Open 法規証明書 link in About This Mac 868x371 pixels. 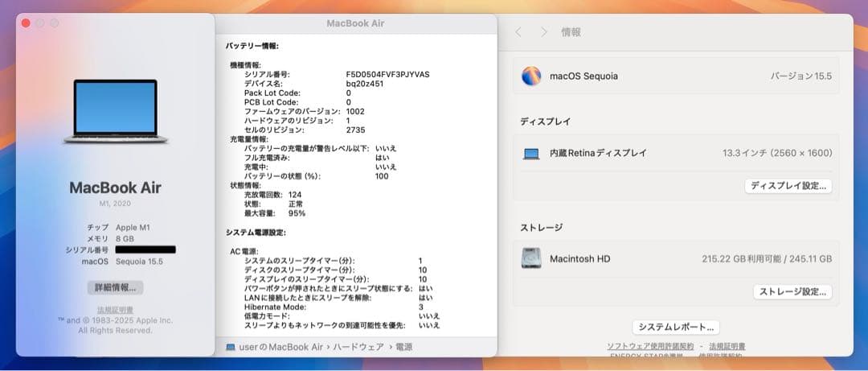(x=115, y=310)
